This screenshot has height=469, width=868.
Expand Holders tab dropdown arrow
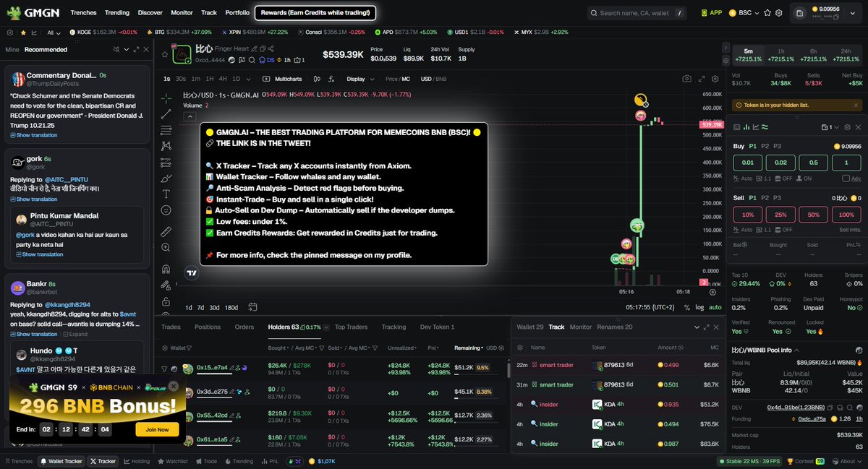[326, 327]
